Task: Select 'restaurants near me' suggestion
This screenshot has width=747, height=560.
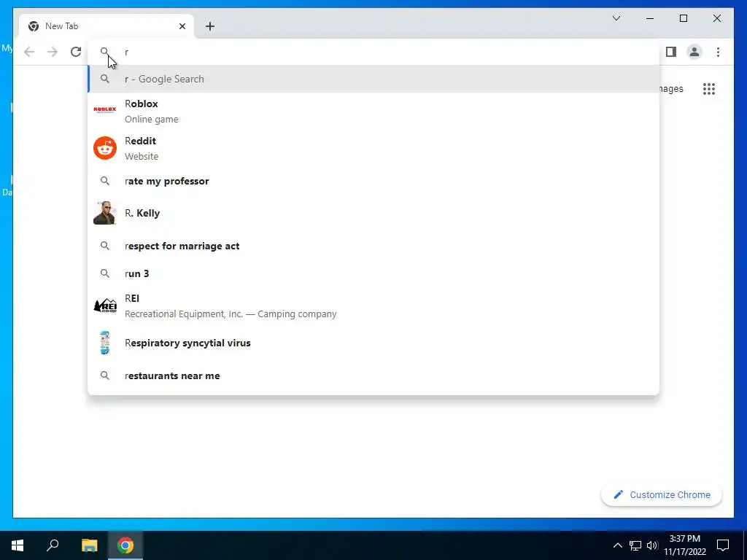Action: click(373, 376)
